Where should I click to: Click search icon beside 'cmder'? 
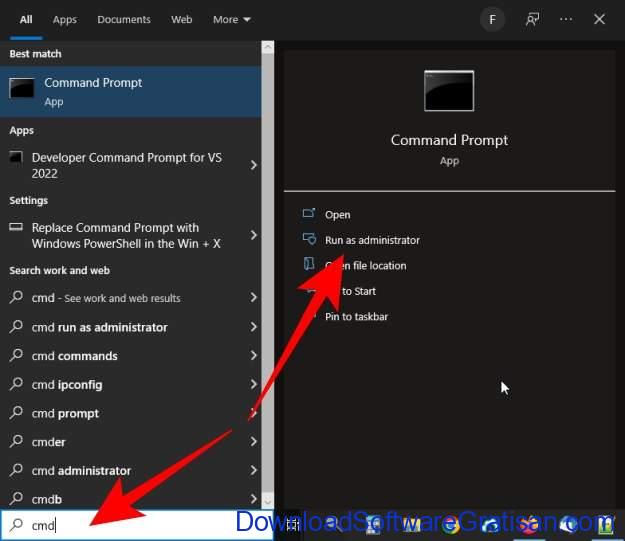16,441
